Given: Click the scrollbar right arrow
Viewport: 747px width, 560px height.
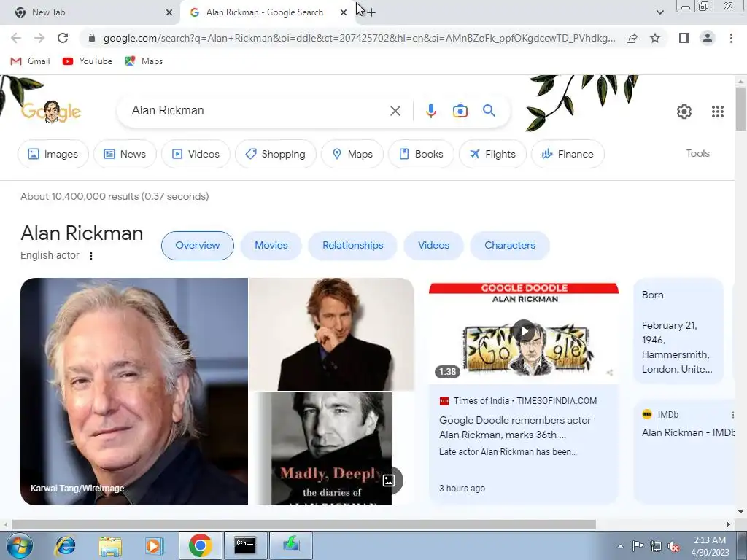Looking at the screenshot, I should point(729,524).
